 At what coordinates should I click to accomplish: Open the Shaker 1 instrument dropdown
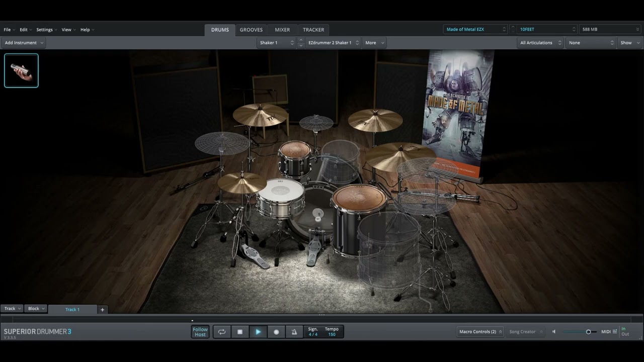(276, 43)
